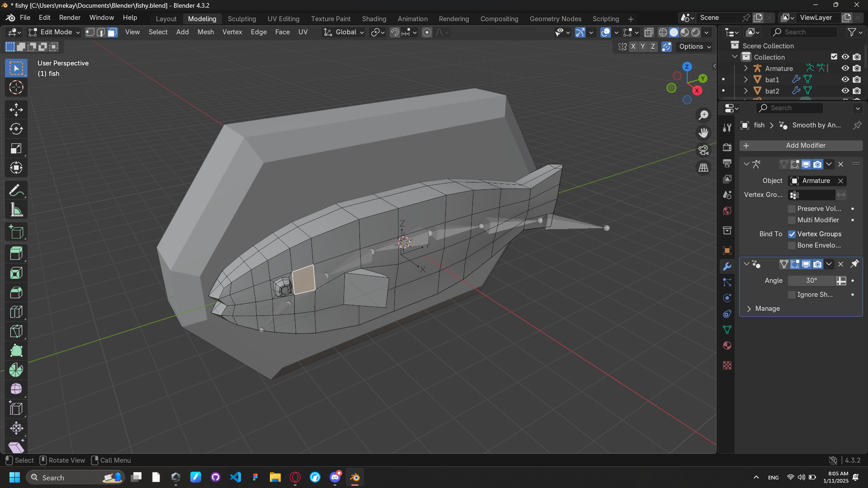The width and height of the screenshot is (868, 488).
Task: Switch to face select mode
Action: coord(112,32)
